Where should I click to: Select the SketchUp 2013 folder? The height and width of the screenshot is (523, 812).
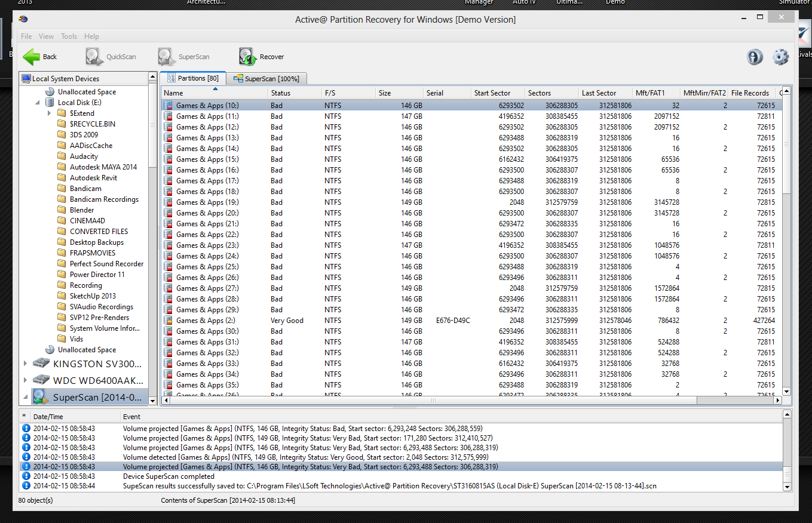[x=93, y=296]
